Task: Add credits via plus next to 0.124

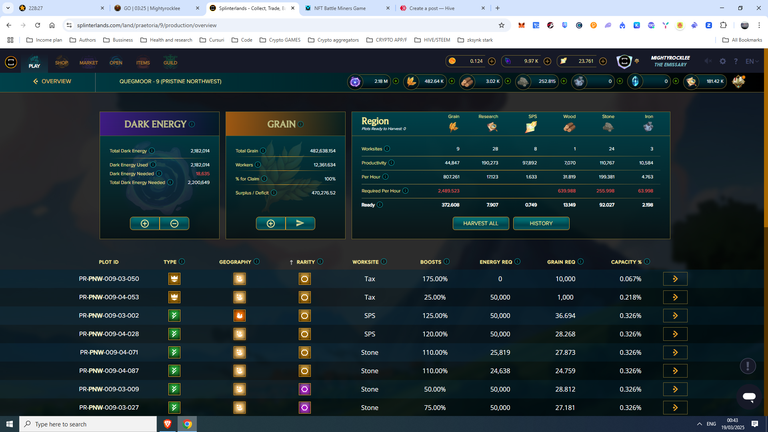Action: tap(492, 61)
